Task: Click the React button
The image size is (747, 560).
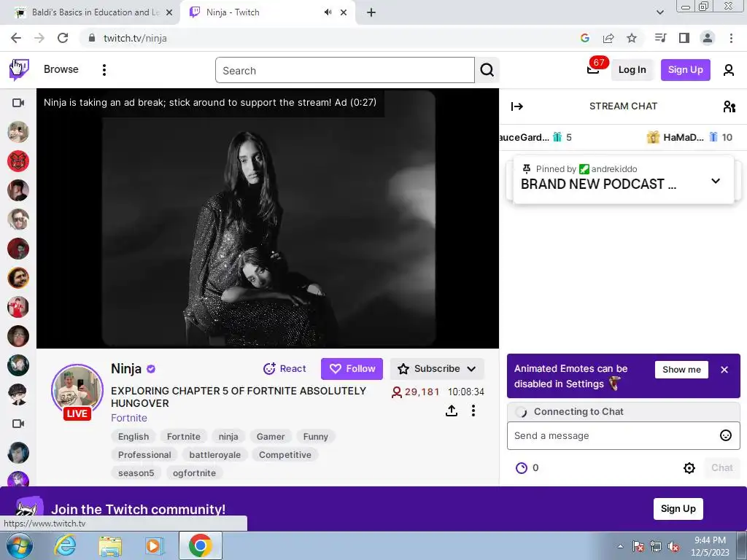Action: click(285, 368)
